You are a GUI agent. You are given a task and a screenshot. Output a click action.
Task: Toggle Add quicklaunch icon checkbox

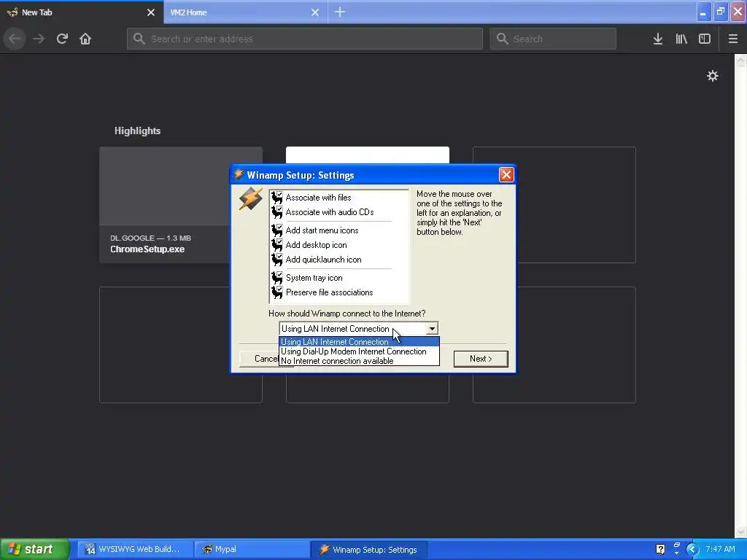[279, 257]
